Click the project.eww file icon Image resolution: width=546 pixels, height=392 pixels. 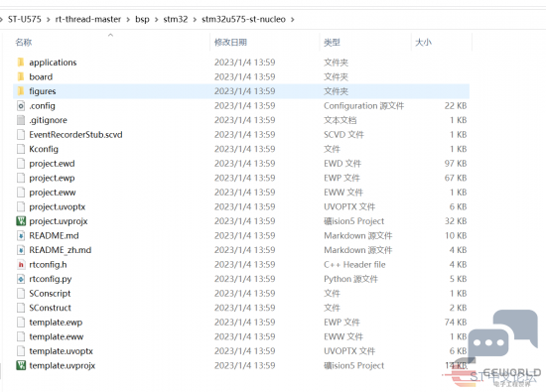click(21, 193)
